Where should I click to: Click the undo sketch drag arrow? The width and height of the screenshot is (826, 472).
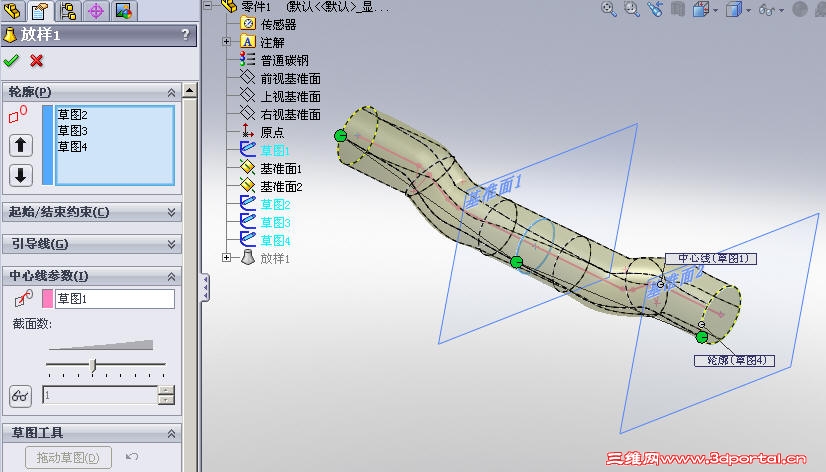132,456
